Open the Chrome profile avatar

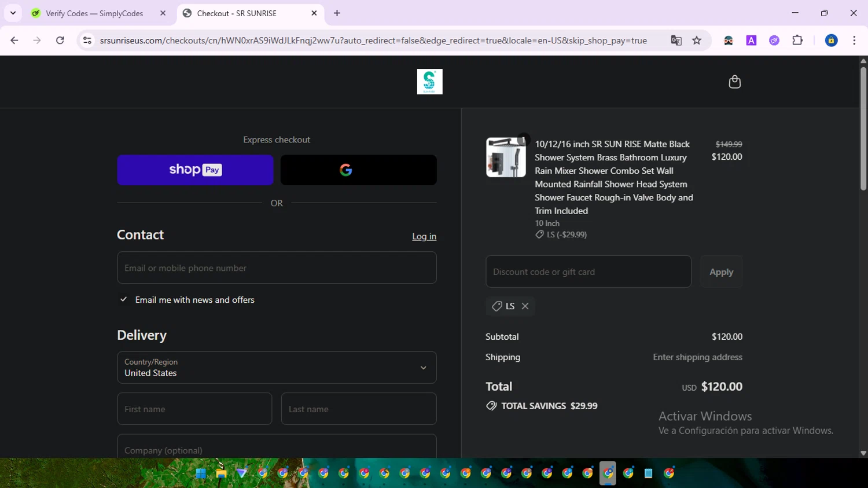[831, 41]
